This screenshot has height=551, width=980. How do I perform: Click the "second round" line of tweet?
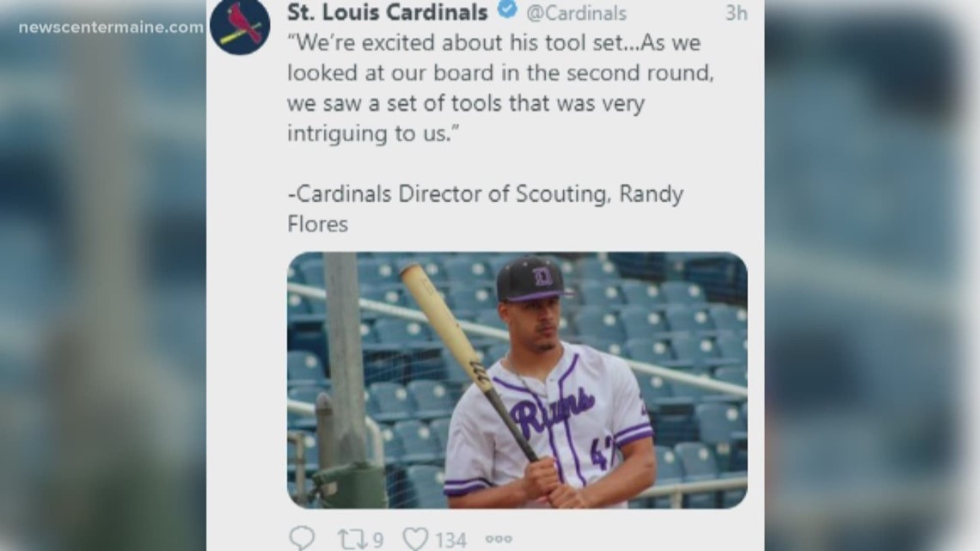(500, 73)
